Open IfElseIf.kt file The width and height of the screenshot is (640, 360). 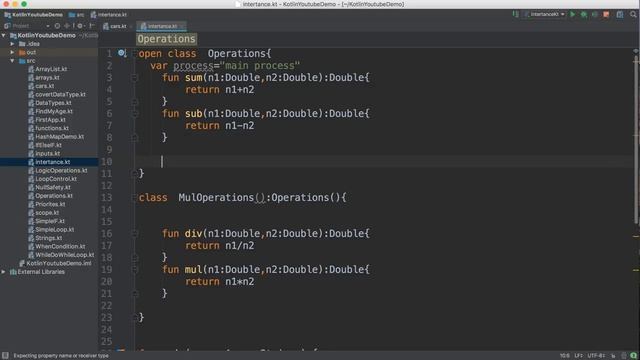pyautogui.click(x=44, y=145)
